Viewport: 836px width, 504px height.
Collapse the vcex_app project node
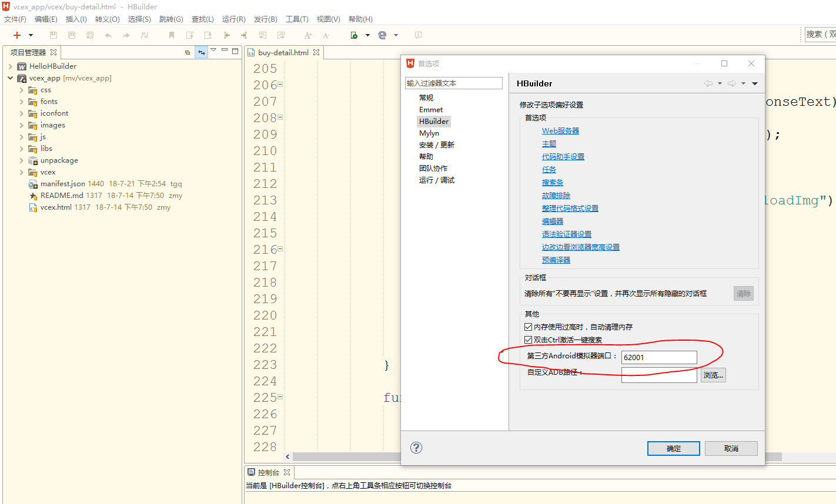[11, 78]
